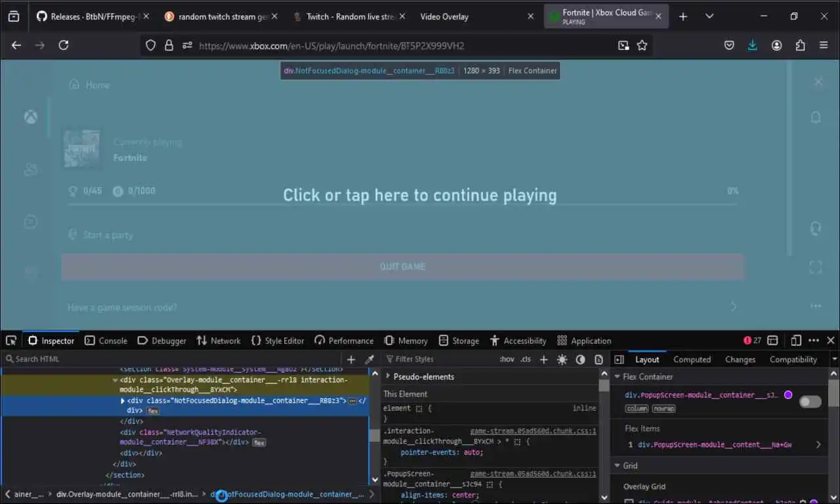Add a new CSS rule
This screenshot has height=504, width=840.
click(x=543, y=359)
